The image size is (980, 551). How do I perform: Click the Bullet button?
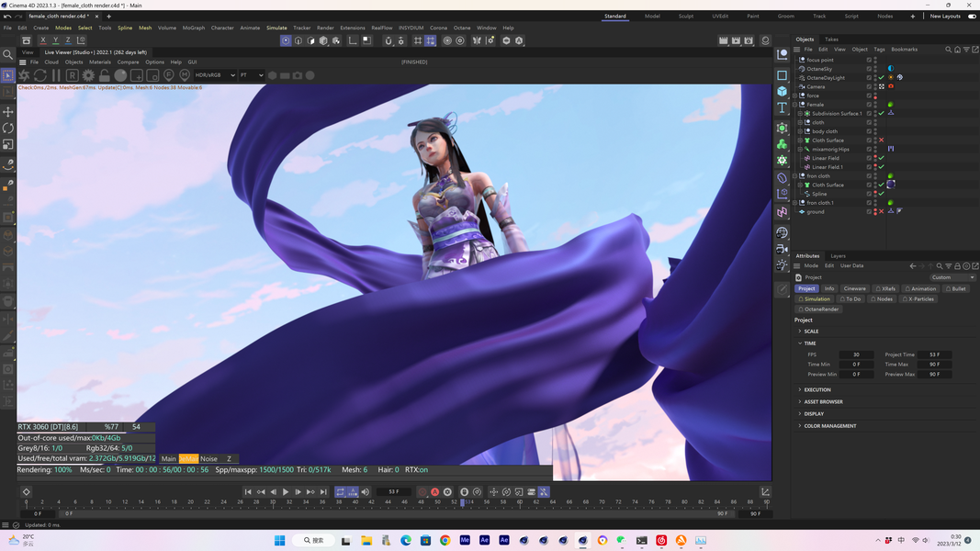click(955, 288)
